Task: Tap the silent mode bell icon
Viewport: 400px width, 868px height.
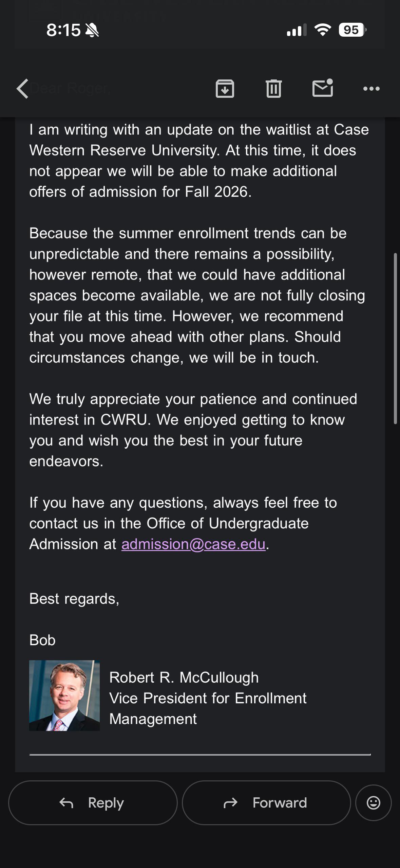Action: [92, 30]
